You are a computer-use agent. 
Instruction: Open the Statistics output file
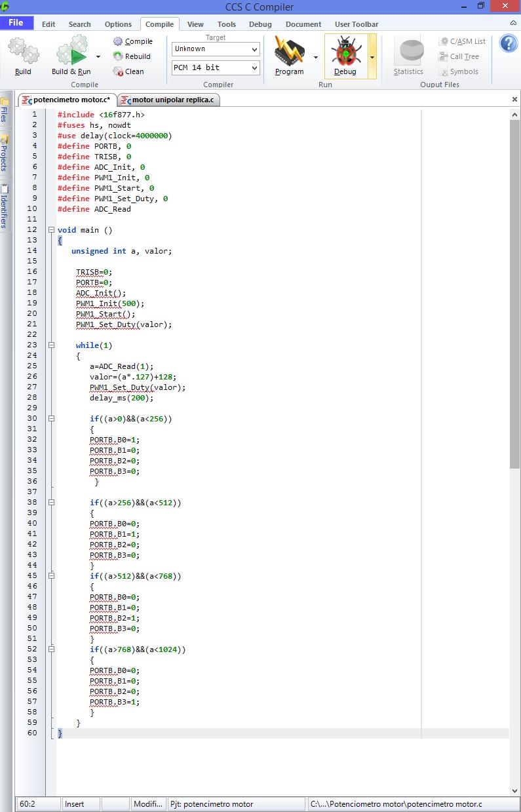(x=409, y=57)
